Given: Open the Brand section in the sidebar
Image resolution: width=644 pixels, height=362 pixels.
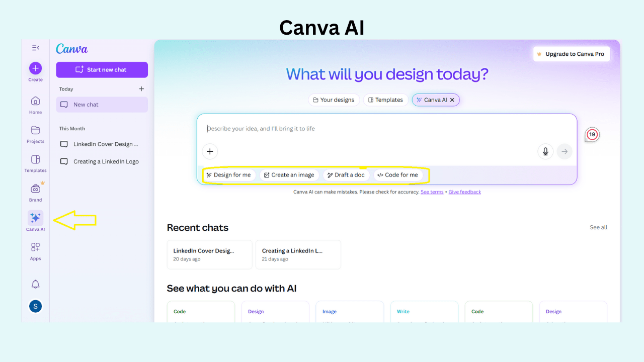Looking at the screenshot, I should coord(35,189).
